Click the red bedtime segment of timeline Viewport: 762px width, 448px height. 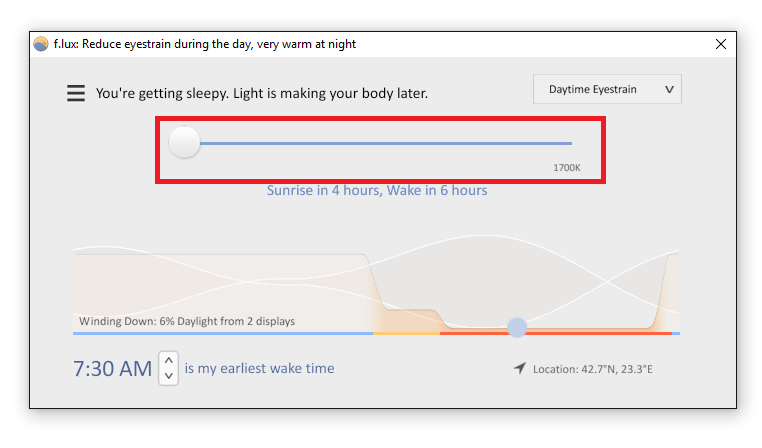(555, 333)
